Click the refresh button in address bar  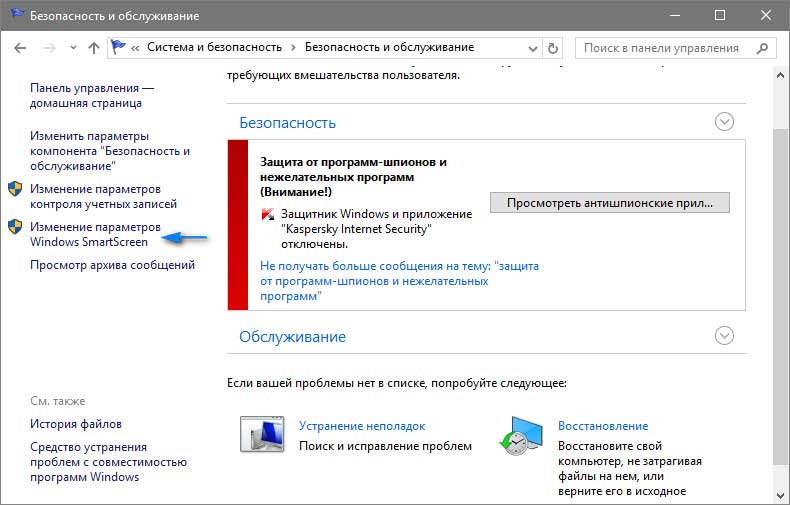(x=555, y=47)
